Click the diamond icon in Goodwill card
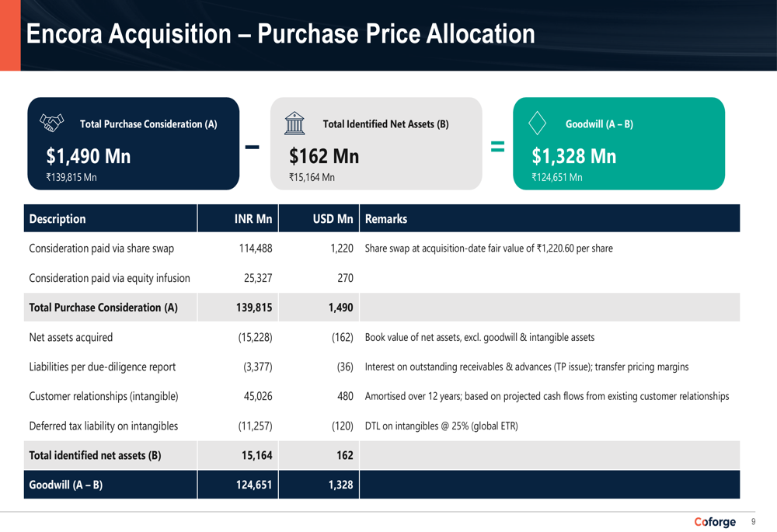 click(537, 123)
